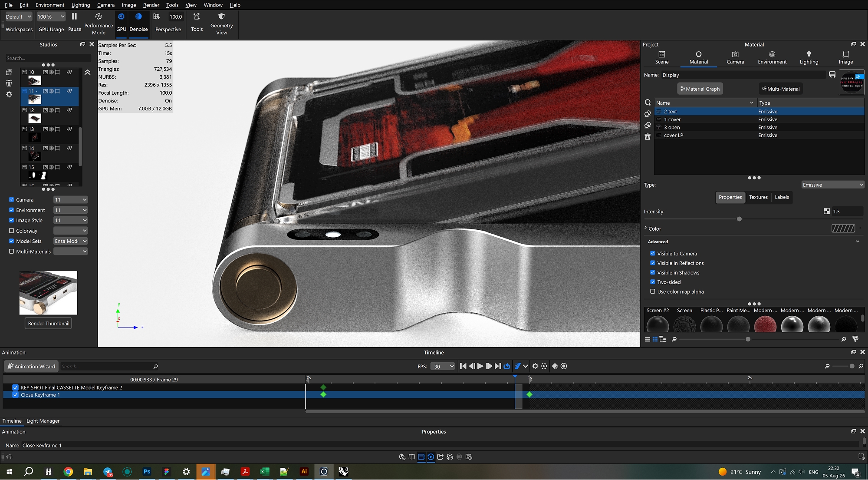Image resolution: width=868 pixels, height=480 pixels.
Task: Open the Camera dropdown showing 11
Action: pos(70,200)
